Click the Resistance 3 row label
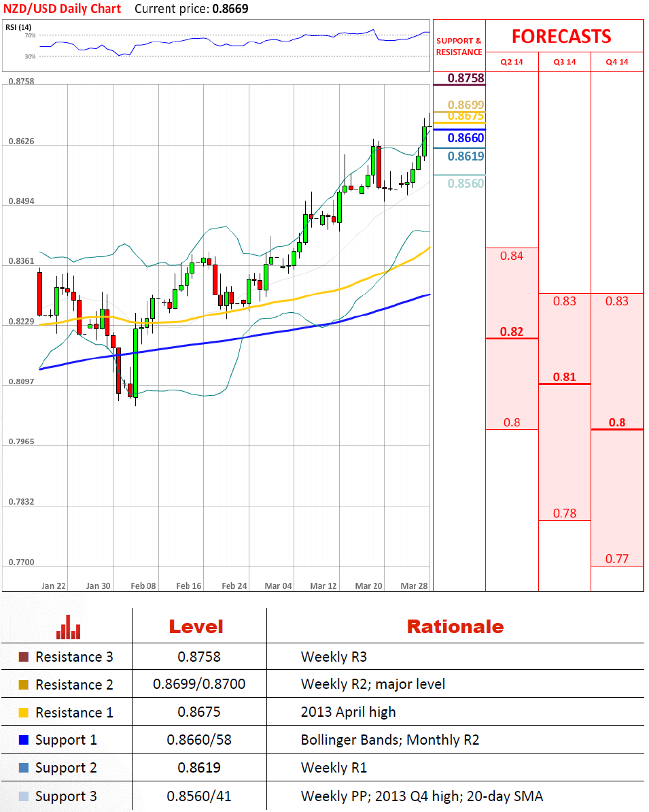Image resolution: width=649 pixels, height=812 pixels. [74, 657]
